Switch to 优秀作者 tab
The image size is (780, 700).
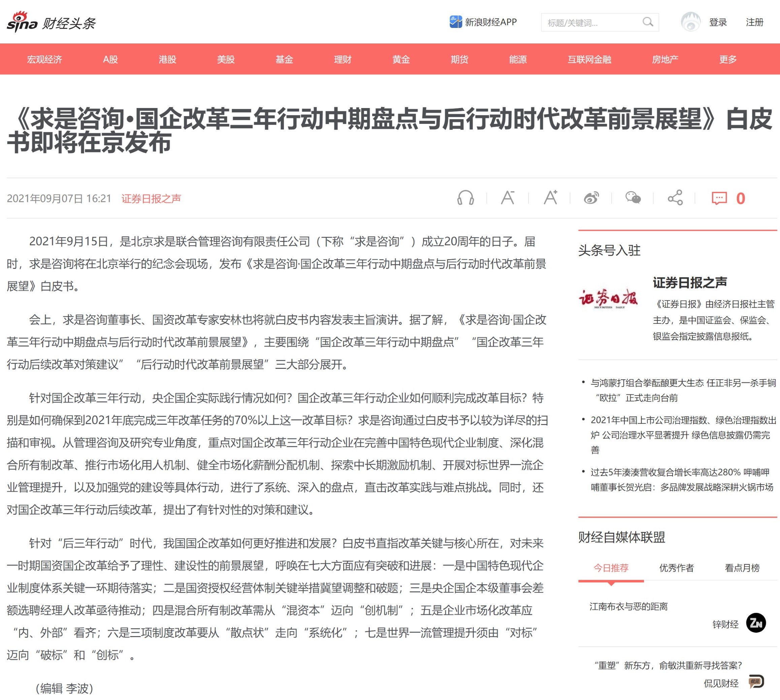[x=676, y=568]
